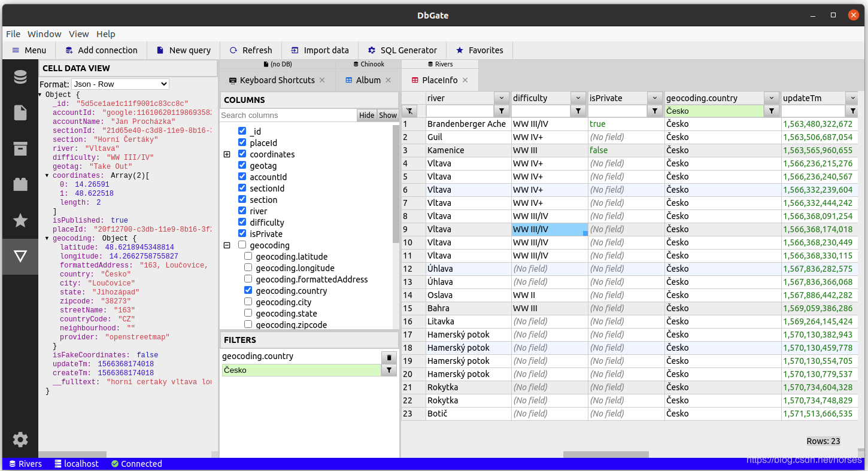Check the geocoding.latitude checkbox
The image size is (868, 471).
click(248, 256)
